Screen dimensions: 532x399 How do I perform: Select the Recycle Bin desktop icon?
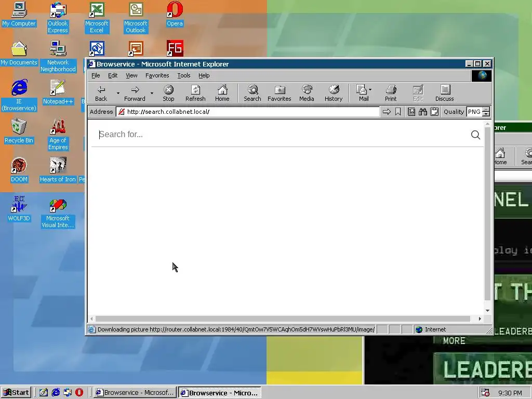pyautogui.click(x=19, y=131)
